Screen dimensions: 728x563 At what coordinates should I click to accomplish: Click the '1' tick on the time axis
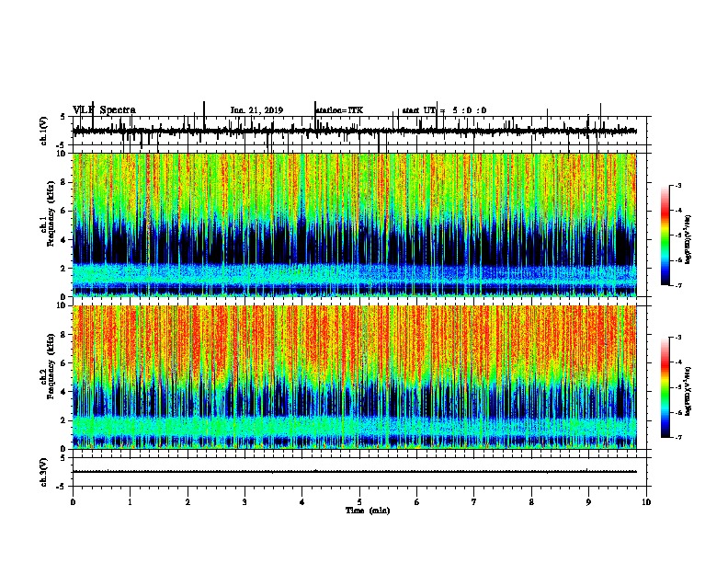click(x=130, y=502)
